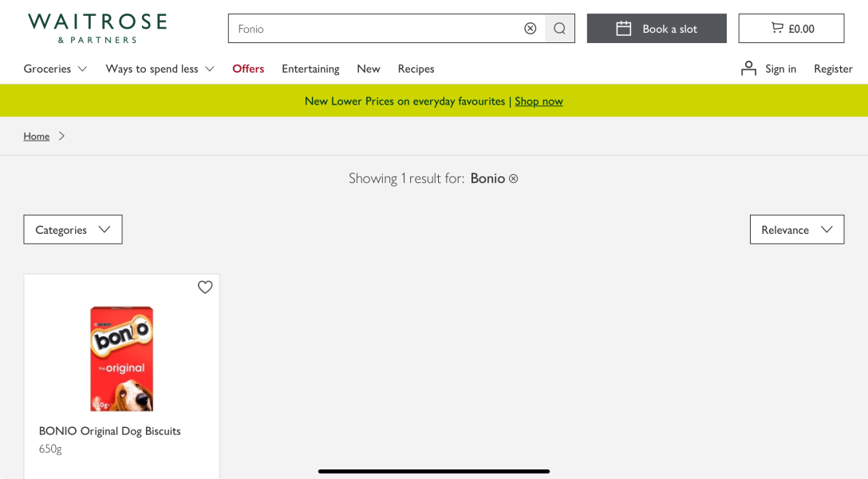The width and height of the screenshot is (868, 479).
Task: Open the Entertaining section
Action: [x=310, y=69]
